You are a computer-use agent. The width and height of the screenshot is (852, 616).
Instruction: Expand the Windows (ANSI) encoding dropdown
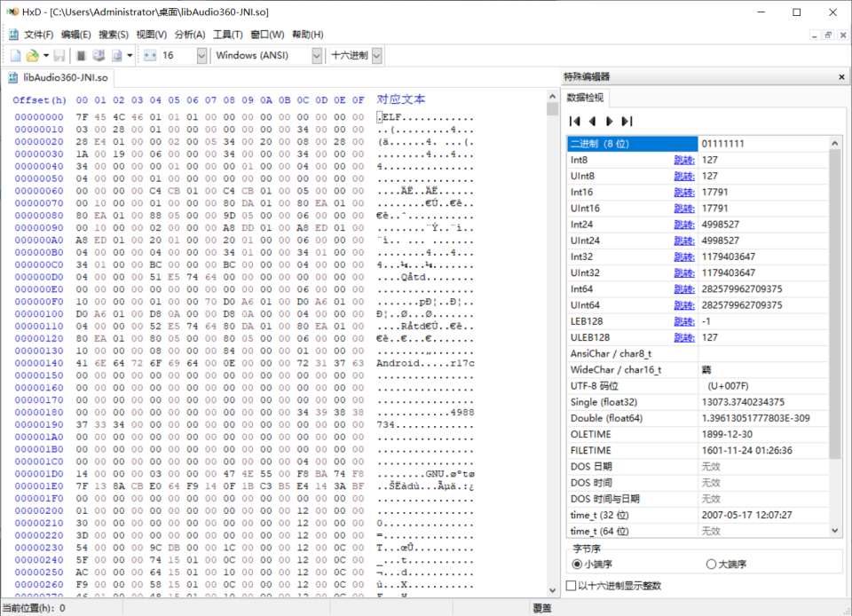pyautogui.click(x=317, y=55)
